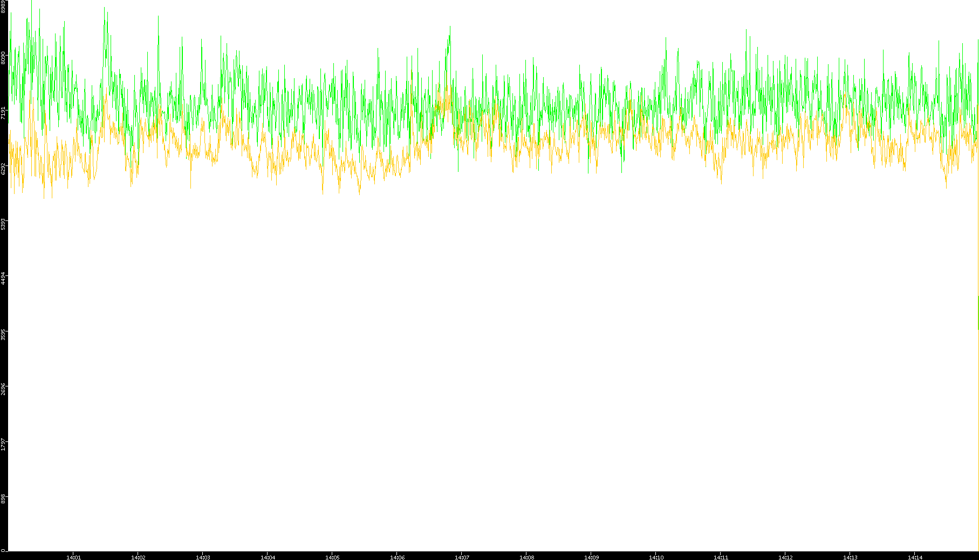
Task: Select the 14:12 time axis tick
Action: coord(785,557)
